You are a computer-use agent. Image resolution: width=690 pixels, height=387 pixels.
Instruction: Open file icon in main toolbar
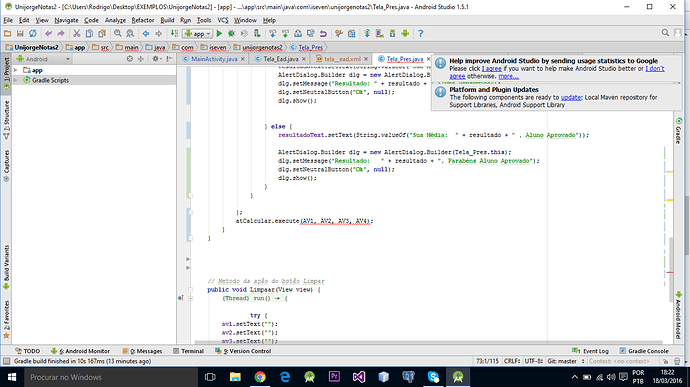tap(7, 33)
